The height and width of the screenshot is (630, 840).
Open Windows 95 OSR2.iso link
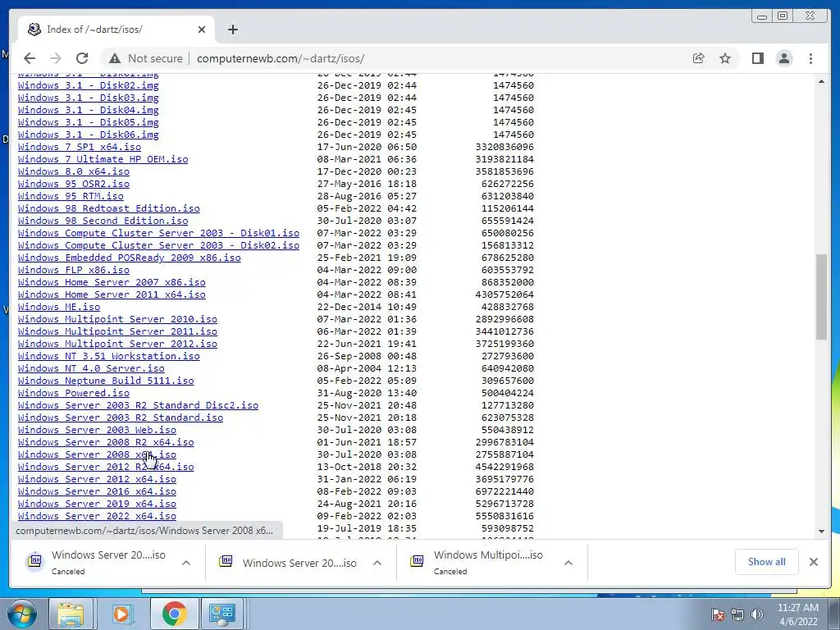pyautogui.click(x=73, y=184)
